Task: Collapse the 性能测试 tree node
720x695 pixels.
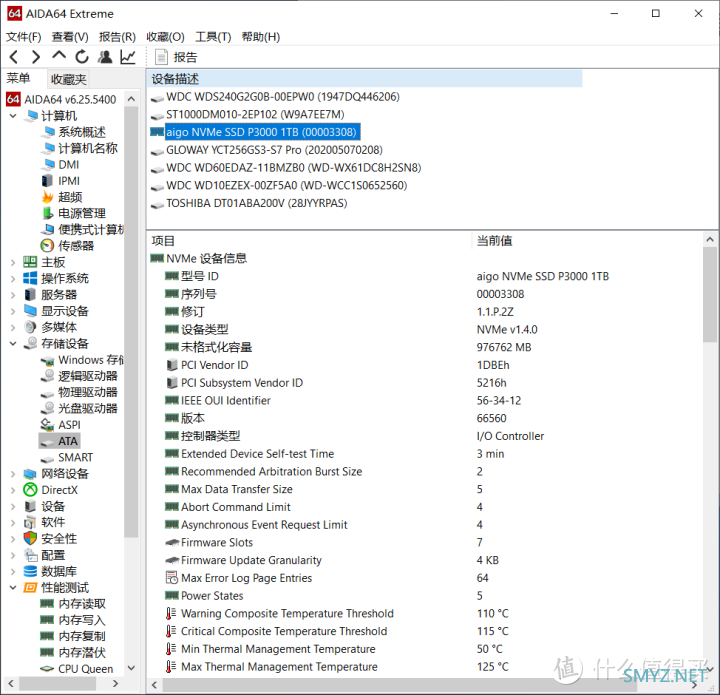Action: point(13,588)
